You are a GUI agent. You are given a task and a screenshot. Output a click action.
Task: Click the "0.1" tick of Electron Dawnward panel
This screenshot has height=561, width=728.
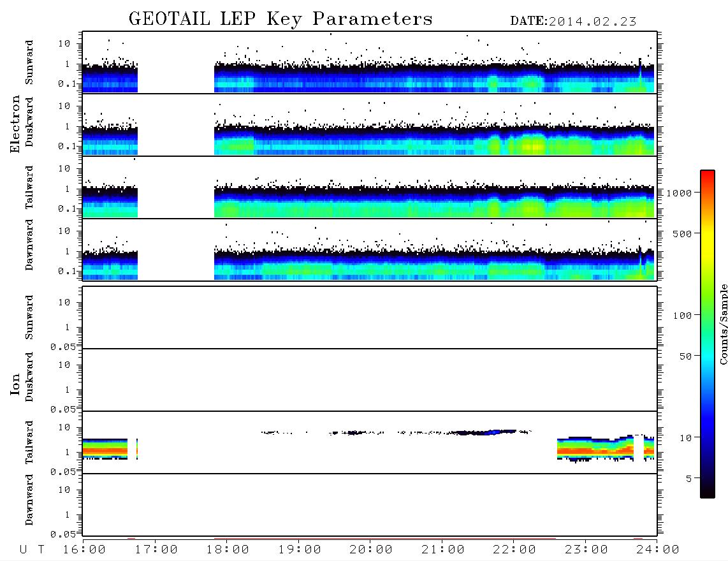68,271
